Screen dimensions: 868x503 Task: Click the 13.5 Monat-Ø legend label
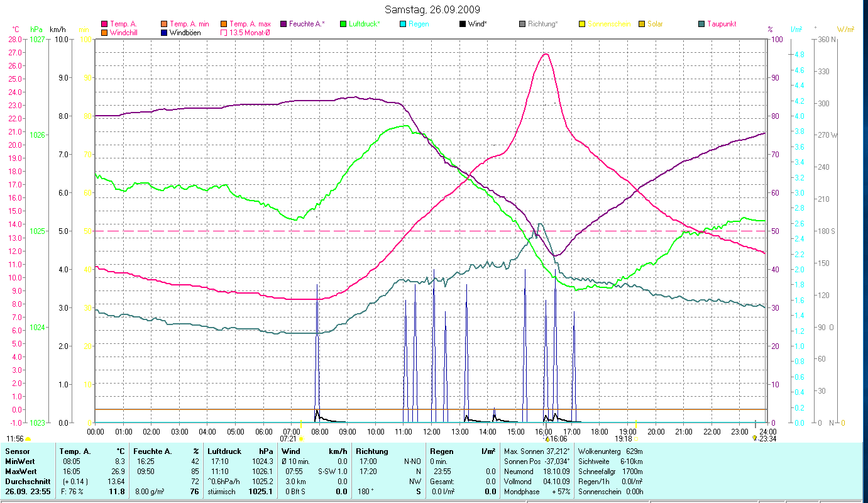coord(250,32)
